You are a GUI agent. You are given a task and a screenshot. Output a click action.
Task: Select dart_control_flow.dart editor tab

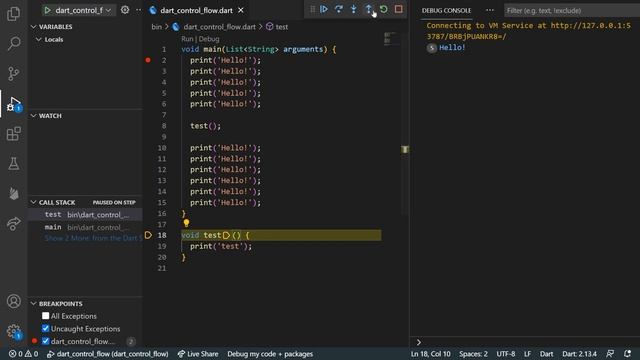pos(196,10)
